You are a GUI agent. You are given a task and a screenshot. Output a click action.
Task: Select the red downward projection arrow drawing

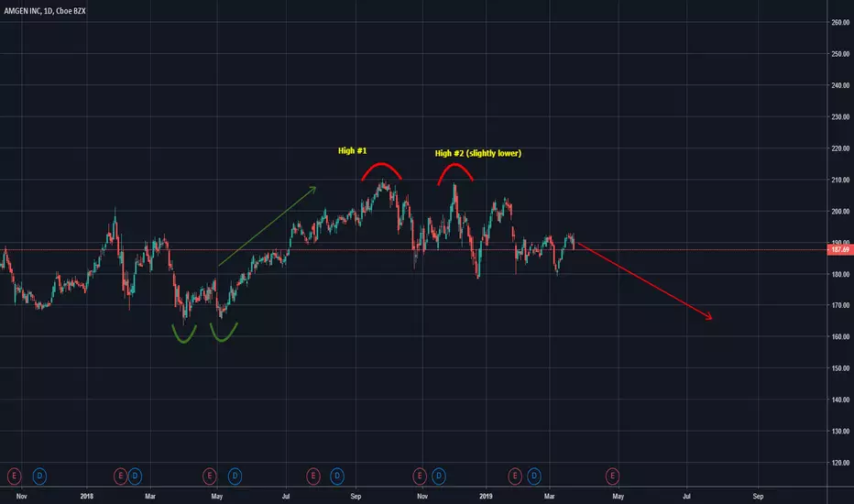[644, 280]
